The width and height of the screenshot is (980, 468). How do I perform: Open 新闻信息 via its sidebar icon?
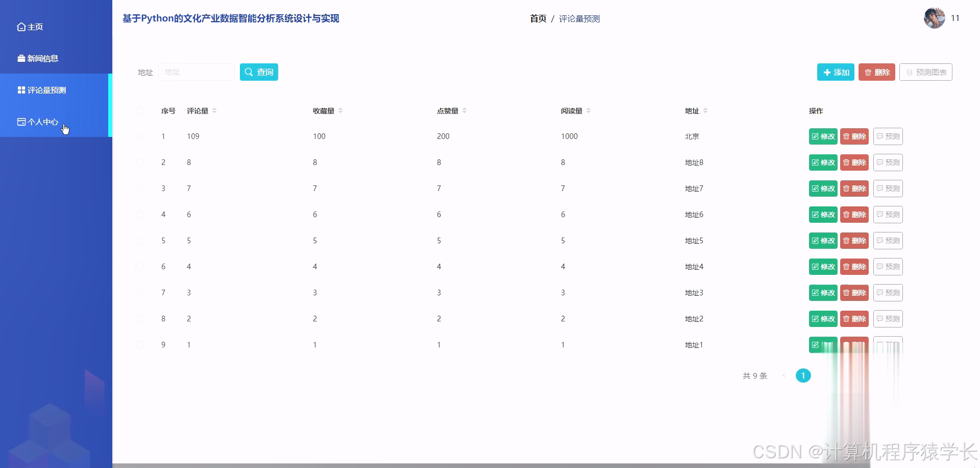click(21, 58)
